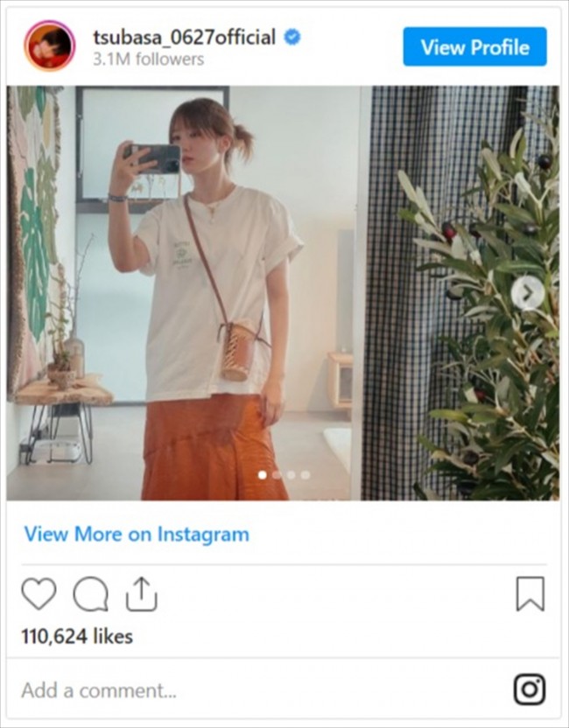Click the Instagram logo icon
569x728 pixels.
pos(530,689)
